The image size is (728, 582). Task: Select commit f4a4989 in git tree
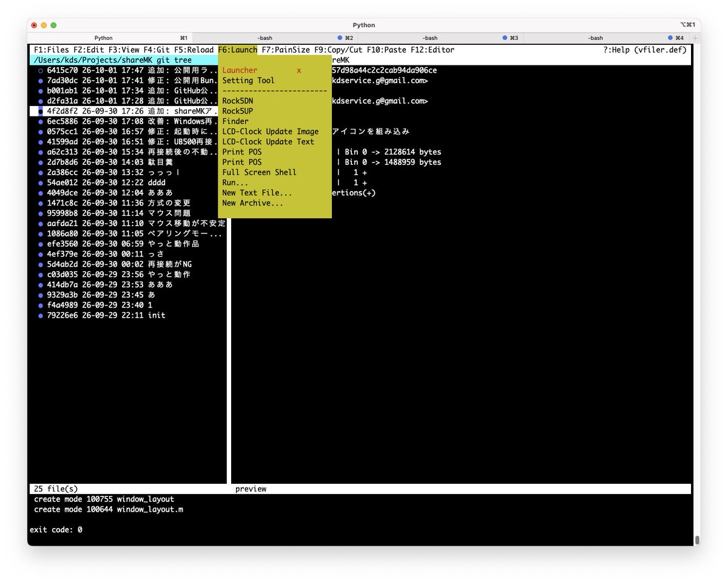(128, 305)
